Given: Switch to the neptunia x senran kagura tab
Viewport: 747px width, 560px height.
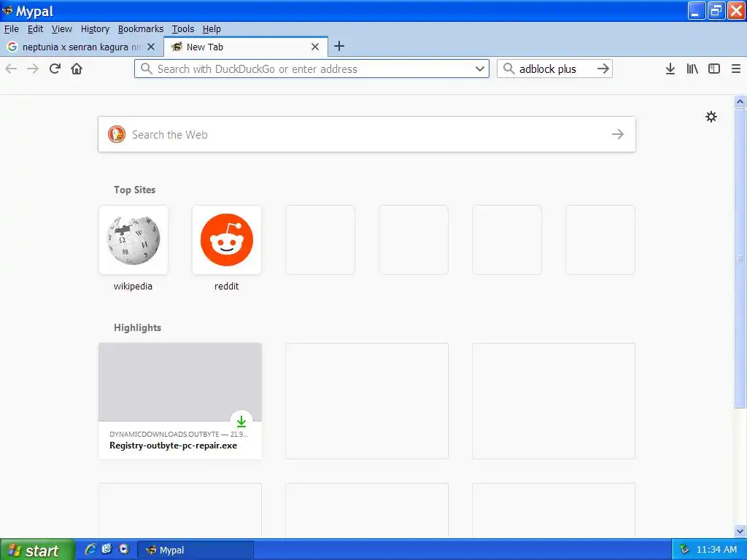Looking at the screenshot, I should coord(82,47).
